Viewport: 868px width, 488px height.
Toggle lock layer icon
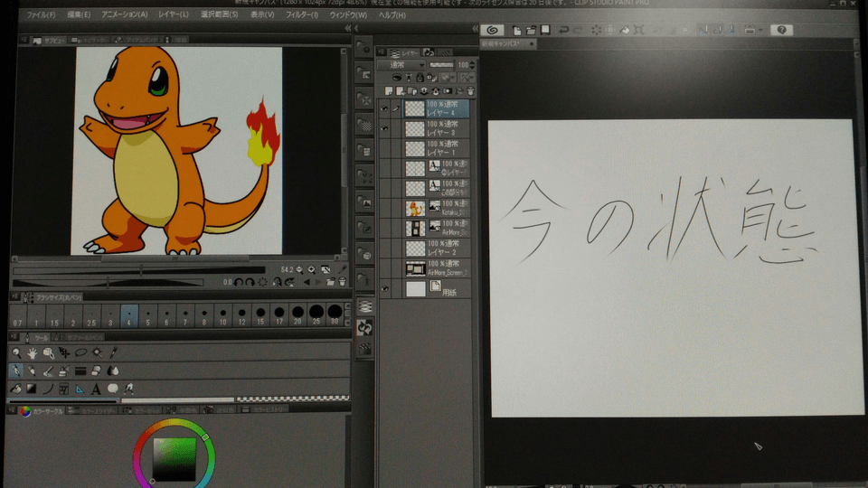(x=420, y=78)
